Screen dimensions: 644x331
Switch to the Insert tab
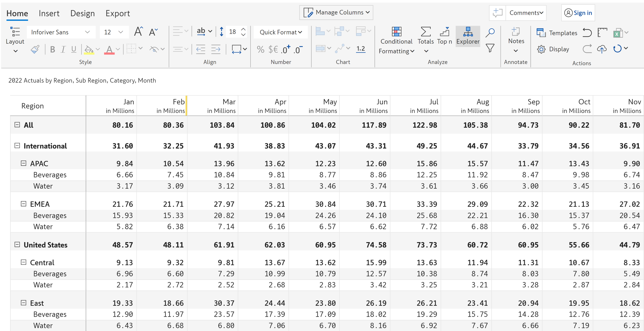[x=49, y=13]
